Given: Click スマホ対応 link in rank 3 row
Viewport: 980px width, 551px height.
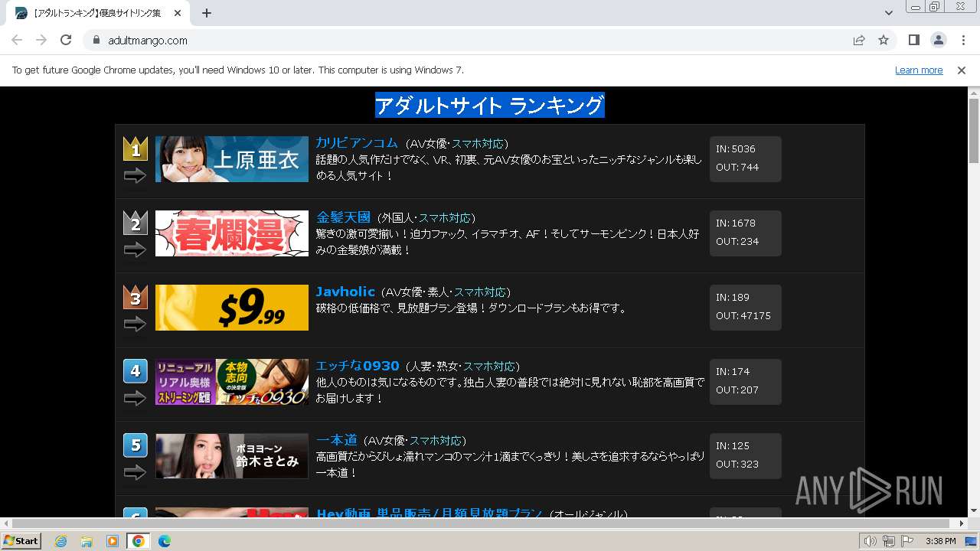Looking at the screenshot, I should point(480,292).
